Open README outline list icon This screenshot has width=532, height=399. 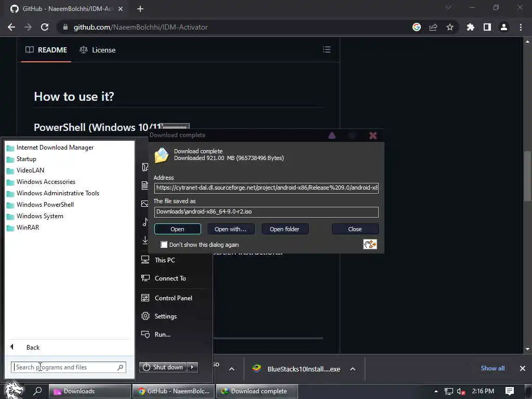pos(326,49)
